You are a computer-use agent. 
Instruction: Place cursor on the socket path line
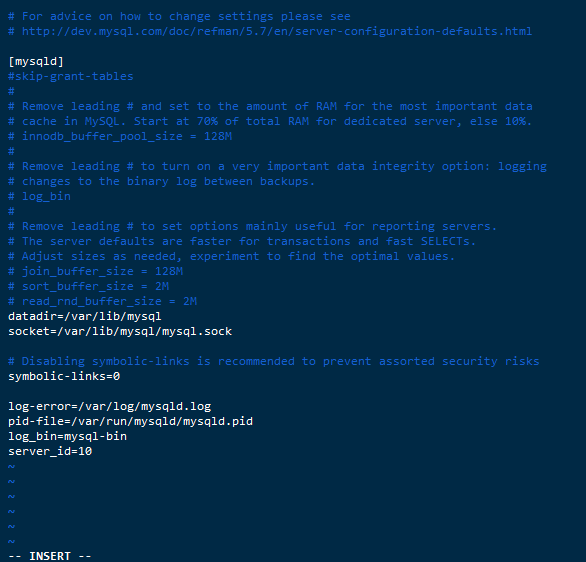(120, 331)
